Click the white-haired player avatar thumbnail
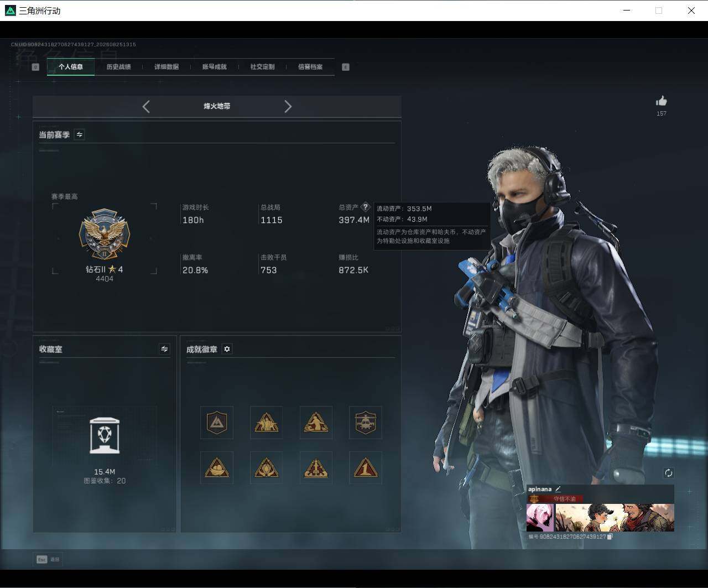Viewport: 708px width, 588px height. [x=540, y=517]
